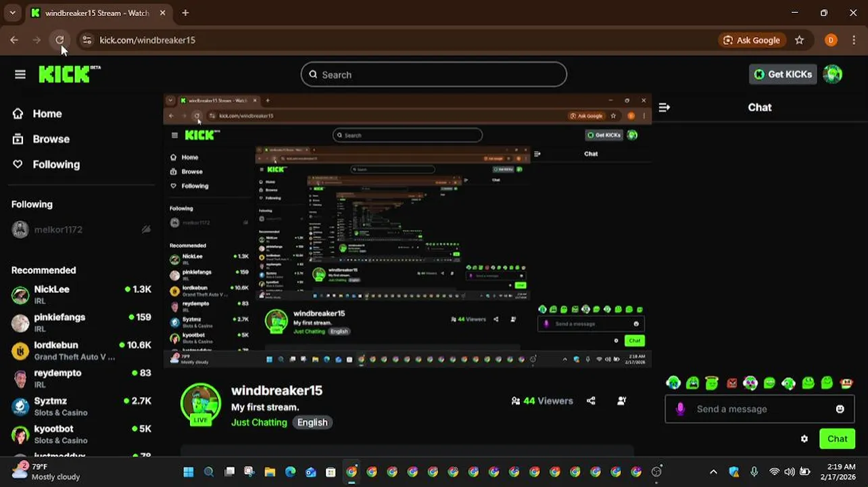Viewport: 868px width, 487px height.
Task: Click the My first stream. title text
Action: (265, 407)
